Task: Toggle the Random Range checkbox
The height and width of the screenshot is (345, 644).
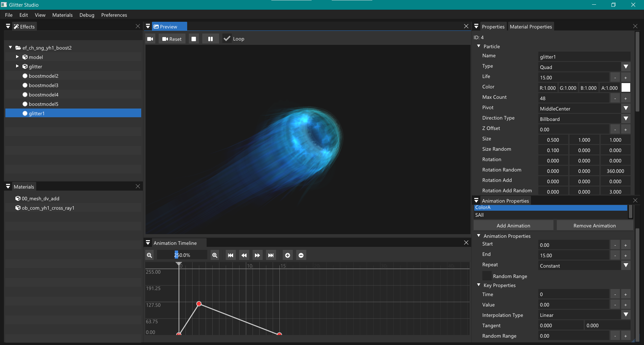Action: coord(487,276)
